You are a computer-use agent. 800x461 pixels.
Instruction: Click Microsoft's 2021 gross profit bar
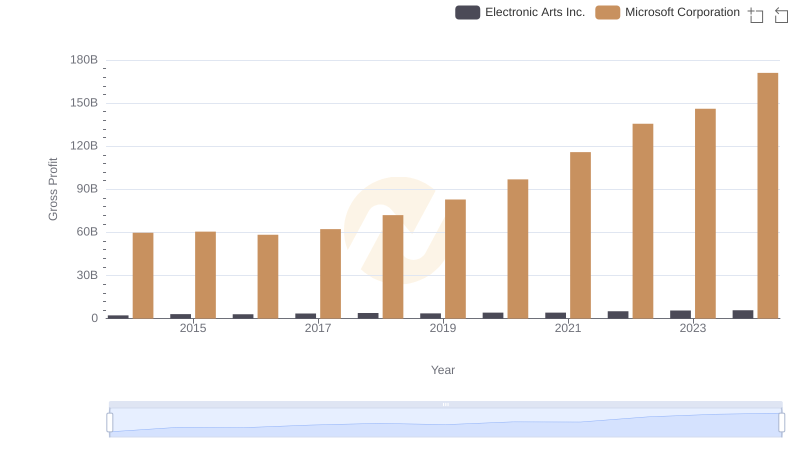point(580,235)
